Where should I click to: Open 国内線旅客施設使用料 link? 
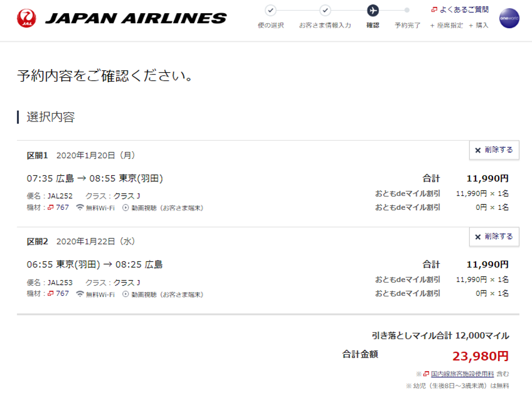(x=462, y=374)
